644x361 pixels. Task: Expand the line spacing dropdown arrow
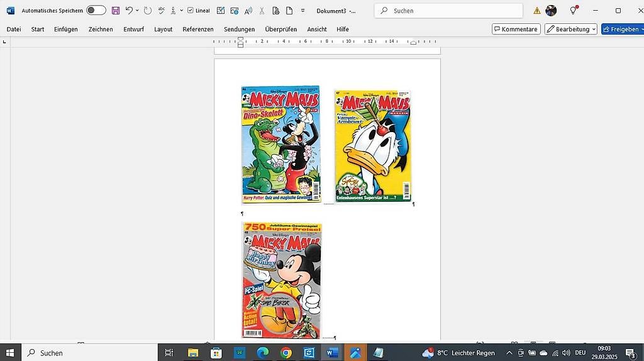pyautogui.click(x=182, y=11)
